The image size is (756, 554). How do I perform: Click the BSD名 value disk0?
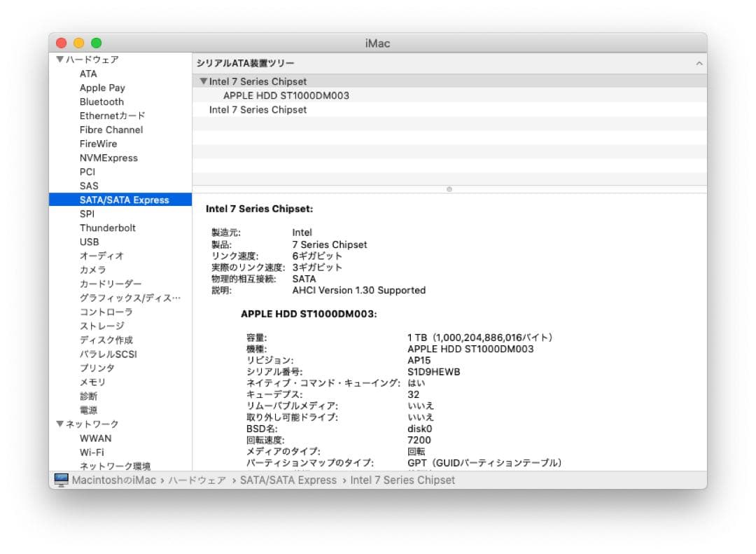point(419,429)
